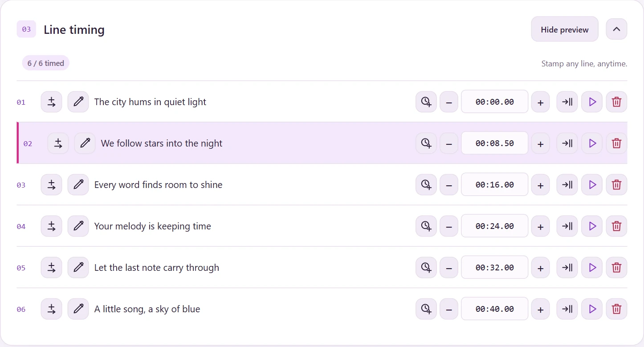Edit the line "A little song, a sky of blue"

click(78, 309)
